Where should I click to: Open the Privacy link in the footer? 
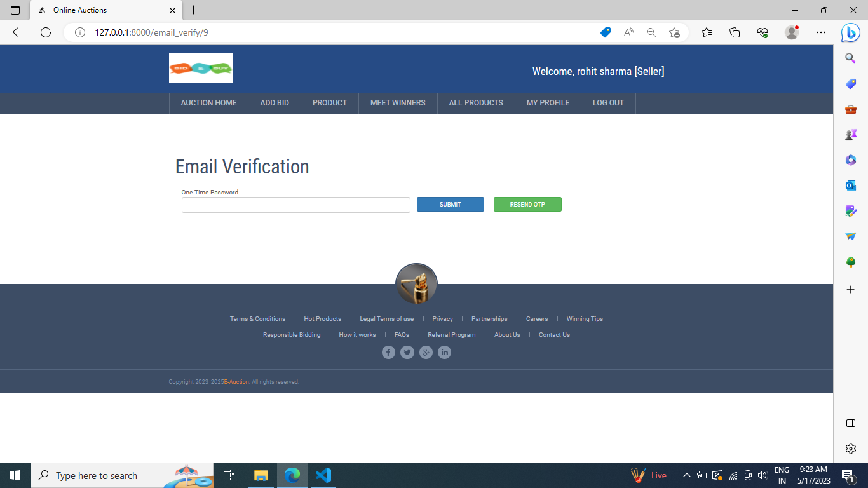pyautogui.click(x=442, y=318)
